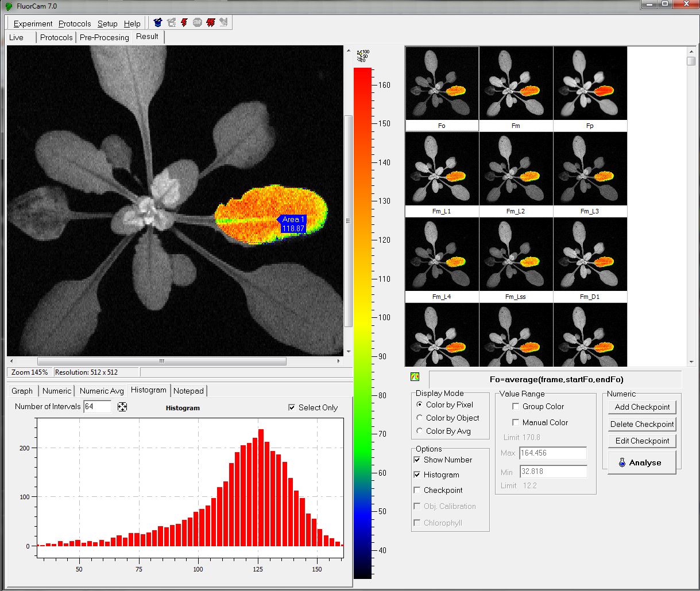700x591 pixels.
Task: Click the grayed-out pipeline icon beside the hat
Action: pos(171,23)
